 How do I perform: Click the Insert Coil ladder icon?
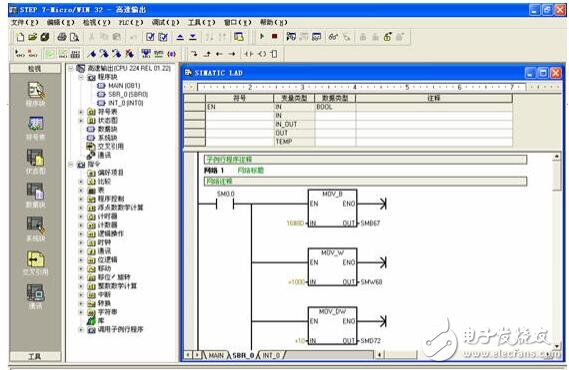tap(262, 54)
